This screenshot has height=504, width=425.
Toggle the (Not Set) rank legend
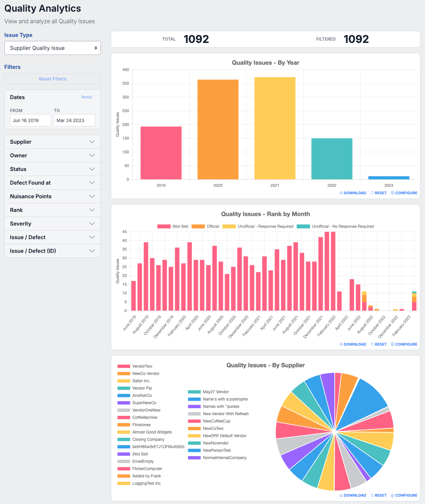coord(173,227)
